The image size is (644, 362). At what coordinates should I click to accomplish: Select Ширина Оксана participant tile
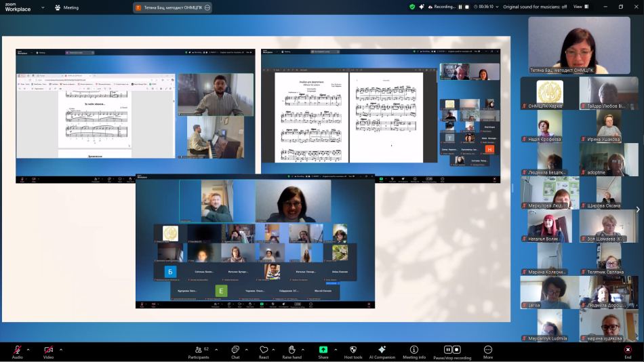click(x=609, y=193)
